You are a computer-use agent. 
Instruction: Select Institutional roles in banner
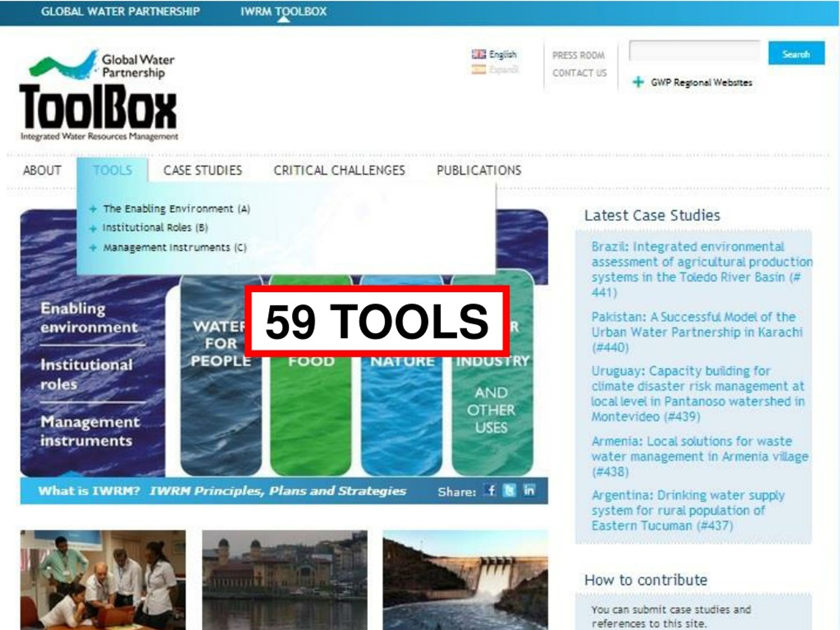[x=87, y=374]
